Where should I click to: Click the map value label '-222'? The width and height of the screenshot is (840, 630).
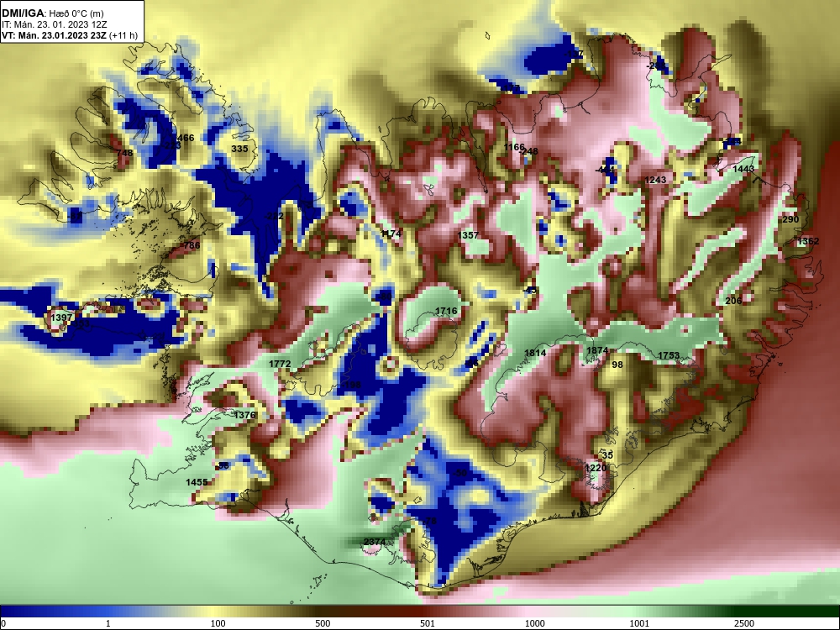(x=274, y=216)
